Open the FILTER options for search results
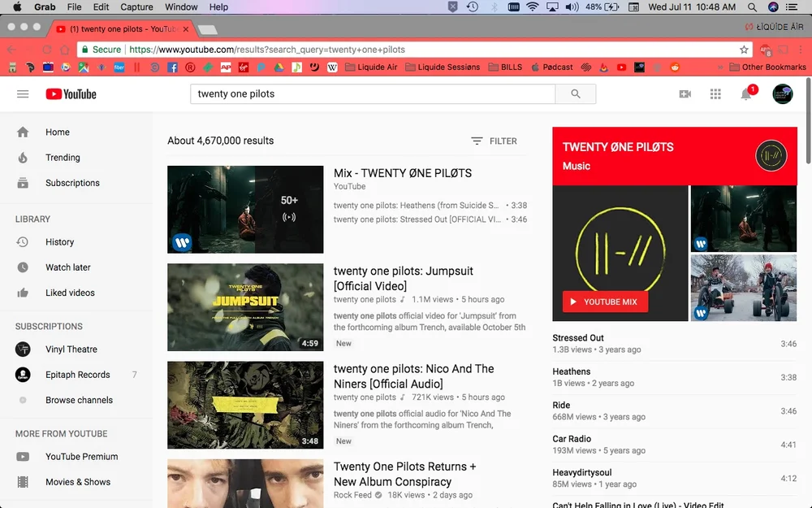The image size is (812, 508). [494, 141]
